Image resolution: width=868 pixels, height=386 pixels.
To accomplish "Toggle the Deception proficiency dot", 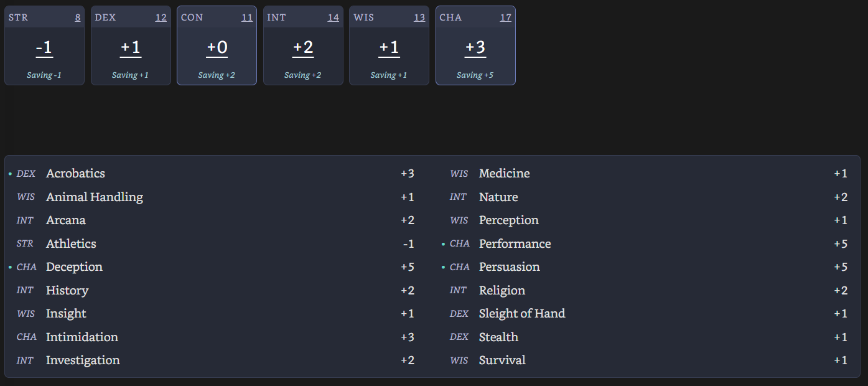I will click(x=10, y=267).
